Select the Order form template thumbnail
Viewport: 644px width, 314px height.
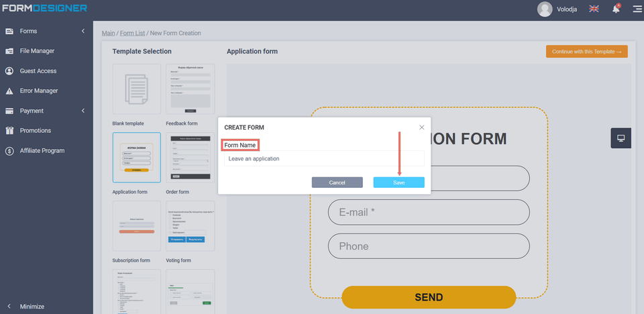click(x=190, y=158)
